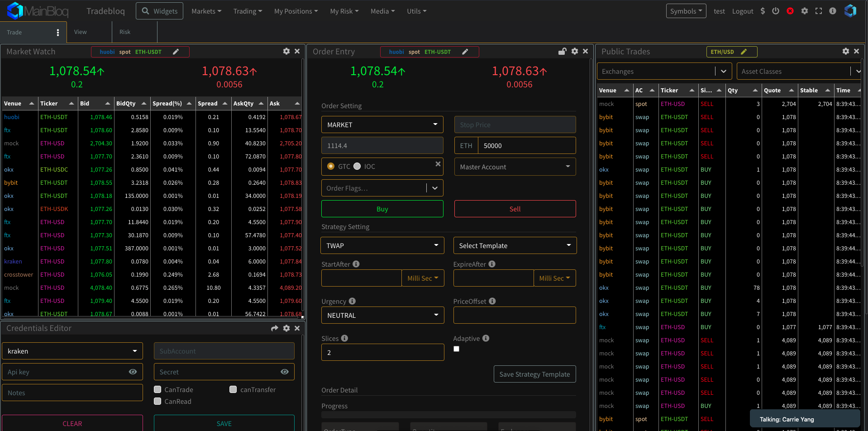Select the IOC radio option
This screenshot has height=431, width=868.
coord(357,166)
